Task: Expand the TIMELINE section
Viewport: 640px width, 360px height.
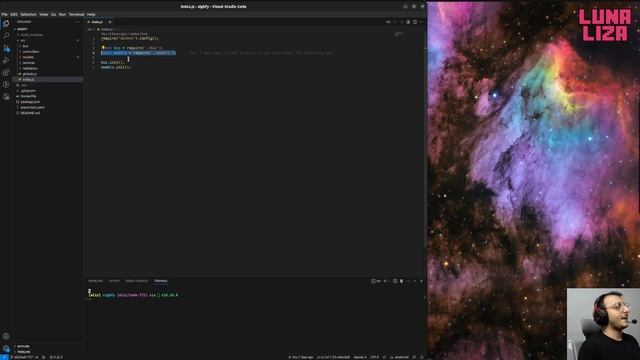Action: point(23,352)
